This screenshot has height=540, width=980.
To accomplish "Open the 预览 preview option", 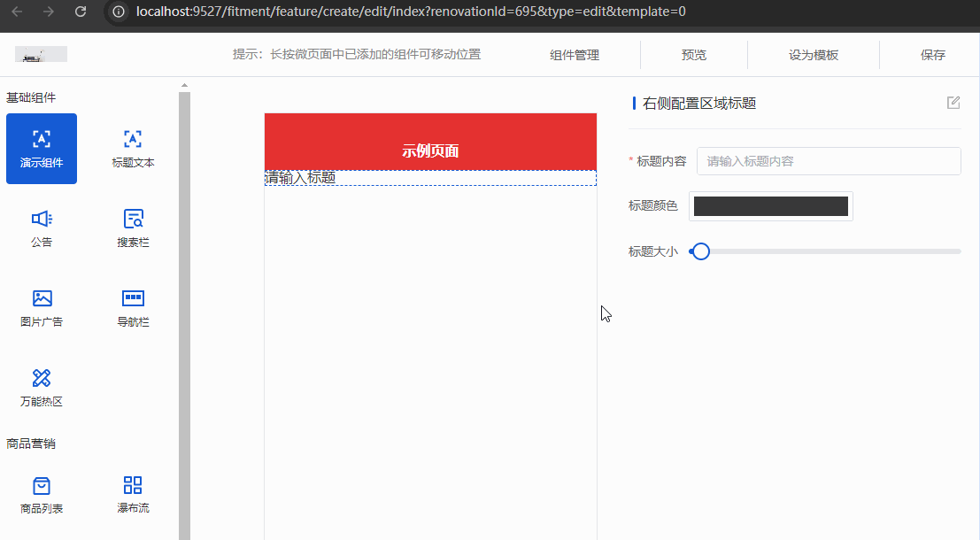I will 694,55.
